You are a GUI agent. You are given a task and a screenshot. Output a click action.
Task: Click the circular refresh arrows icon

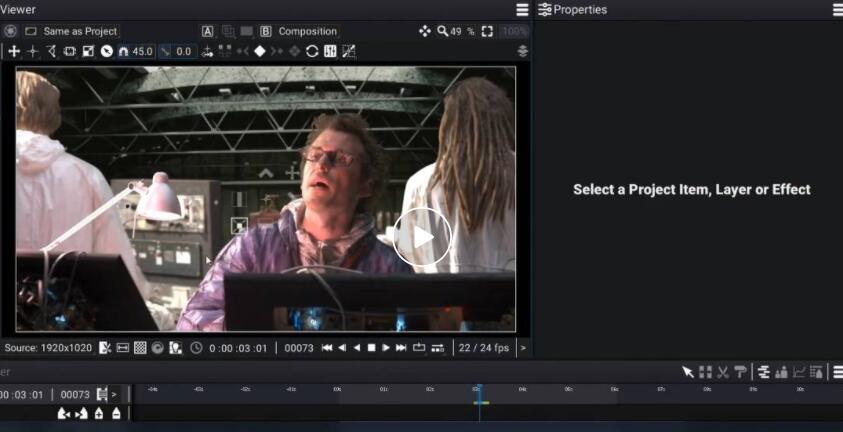(312, 52)
